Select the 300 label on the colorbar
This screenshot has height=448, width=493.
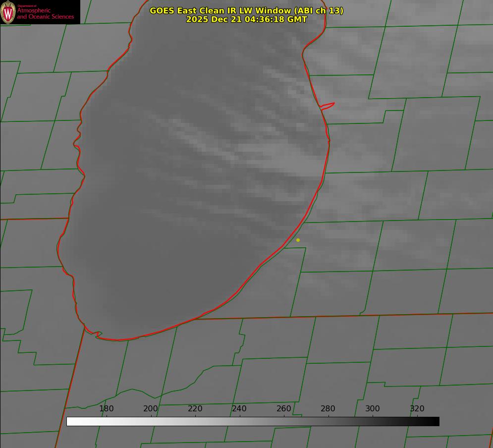tap(373, 408)
